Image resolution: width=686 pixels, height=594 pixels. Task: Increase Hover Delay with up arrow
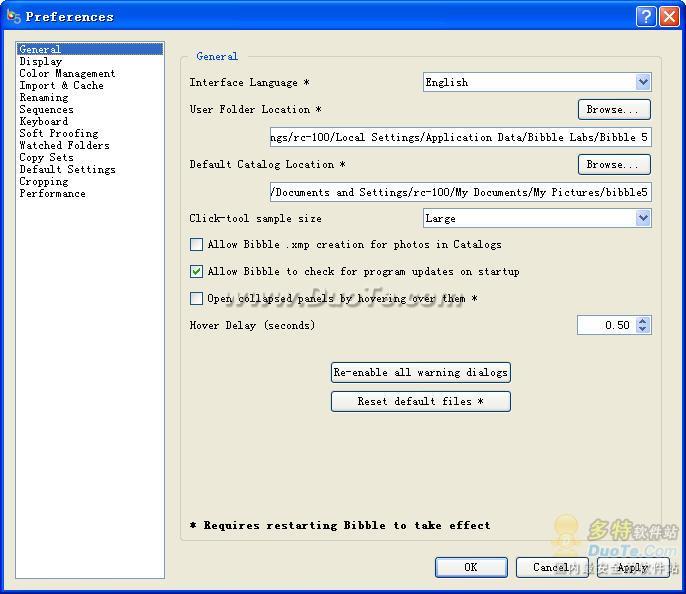642,321
